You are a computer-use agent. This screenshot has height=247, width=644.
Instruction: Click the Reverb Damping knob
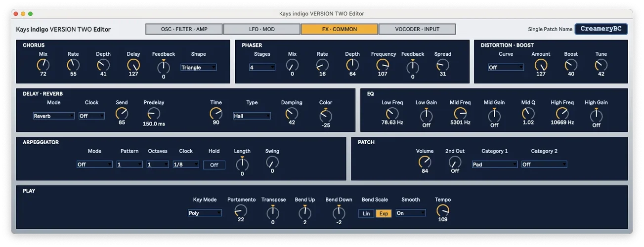[x=292, y=113]
